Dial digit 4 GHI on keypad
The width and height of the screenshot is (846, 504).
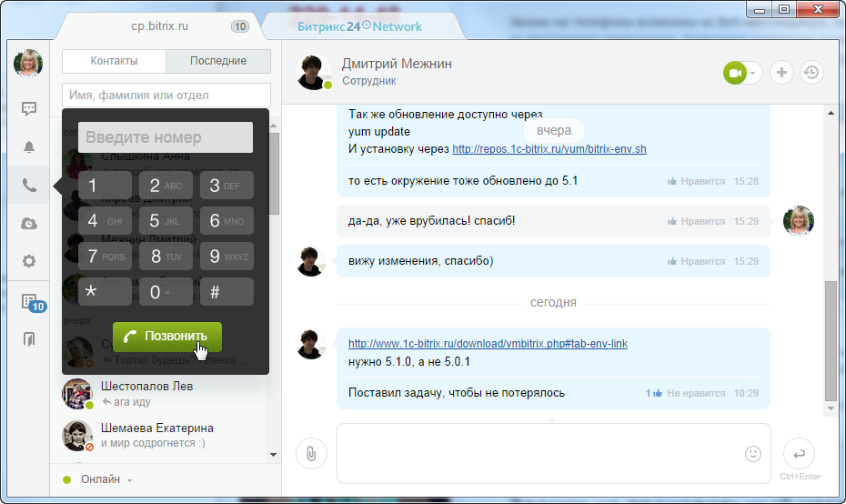(x=105, y=221)
